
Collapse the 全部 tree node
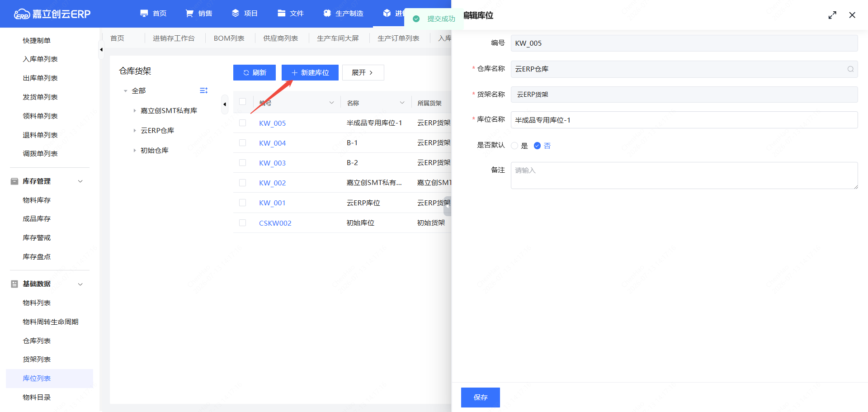pyautogui.click(x=125, y=91)
